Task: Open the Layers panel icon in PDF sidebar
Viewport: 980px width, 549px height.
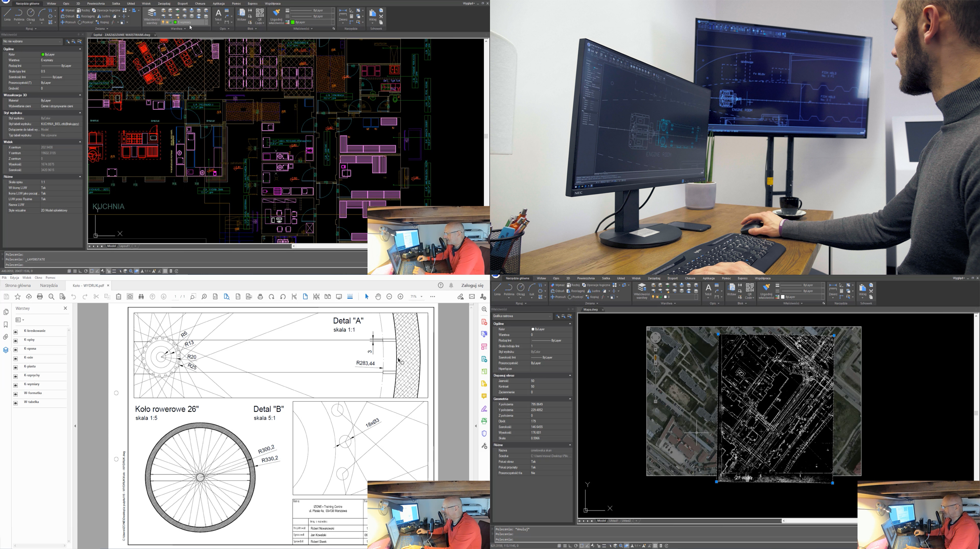Action: click(5, 350)
